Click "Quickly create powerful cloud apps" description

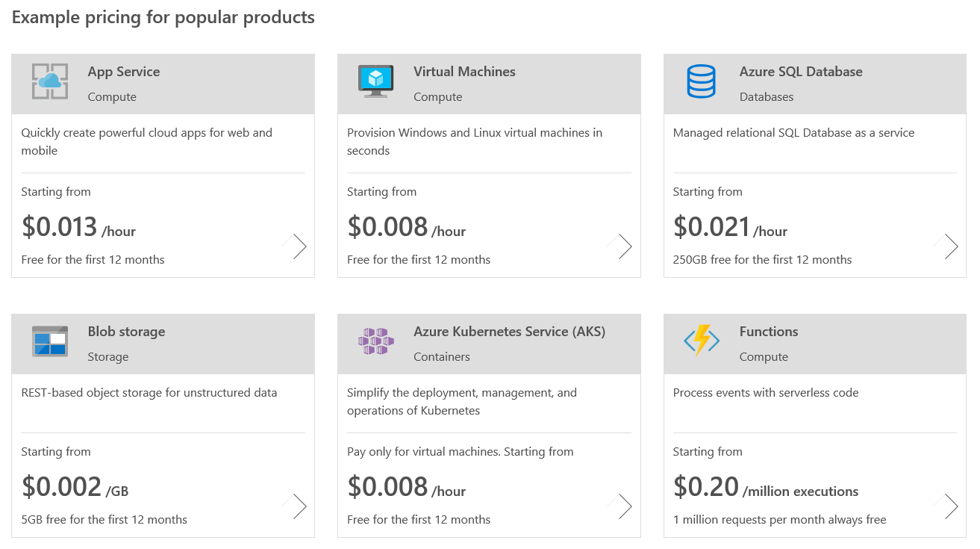pyautogui.click(x=147, y=142)
